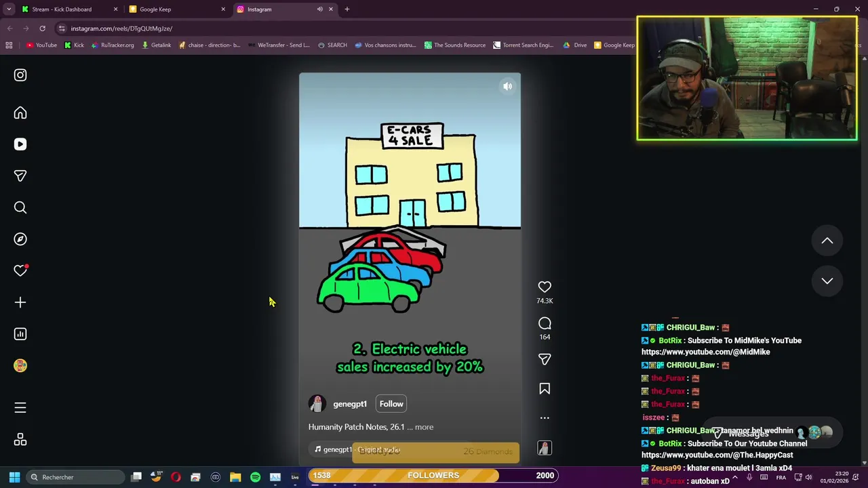This screenshot has width=868, height=488.
Task: Open WeTransfer bookmark
Action: tap(279, 45)
